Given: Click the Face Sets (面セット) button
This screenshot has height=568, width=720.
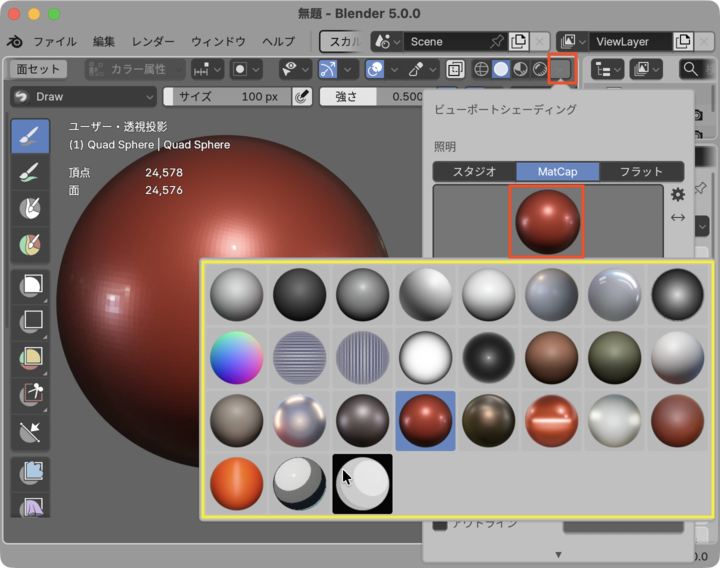Looking at the screenshot, I should click(x=39, y=70).
